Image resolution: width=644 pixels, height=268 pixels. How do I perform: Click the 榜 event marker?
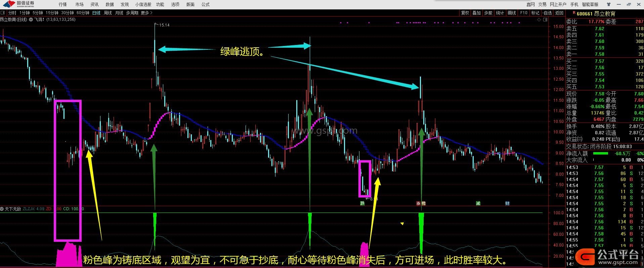coord(423,203)
